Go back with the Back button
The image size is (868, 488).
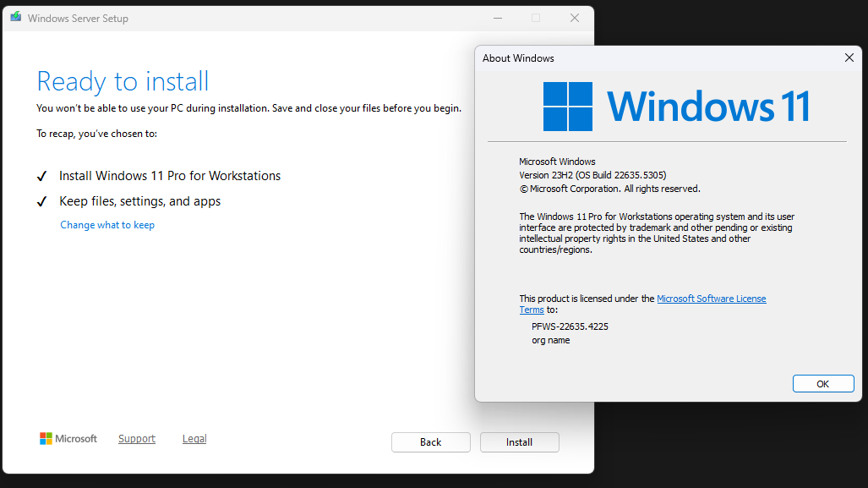point(431,442)
